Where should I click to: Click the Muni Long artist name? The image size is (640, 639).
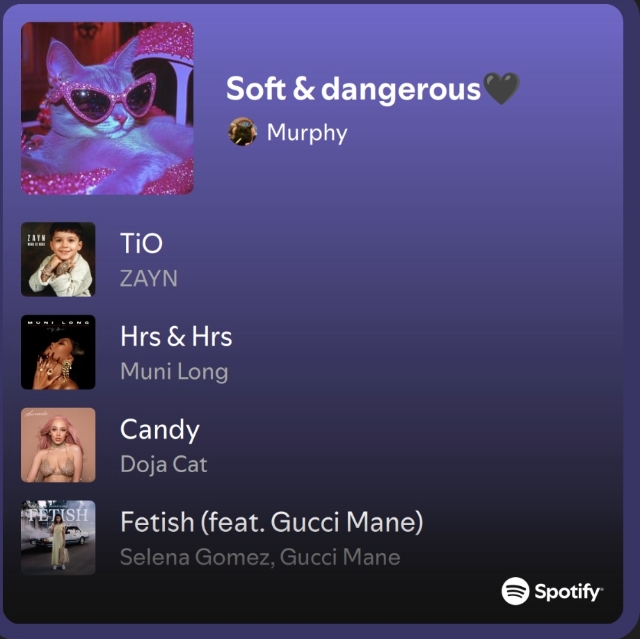coord(174,372)
